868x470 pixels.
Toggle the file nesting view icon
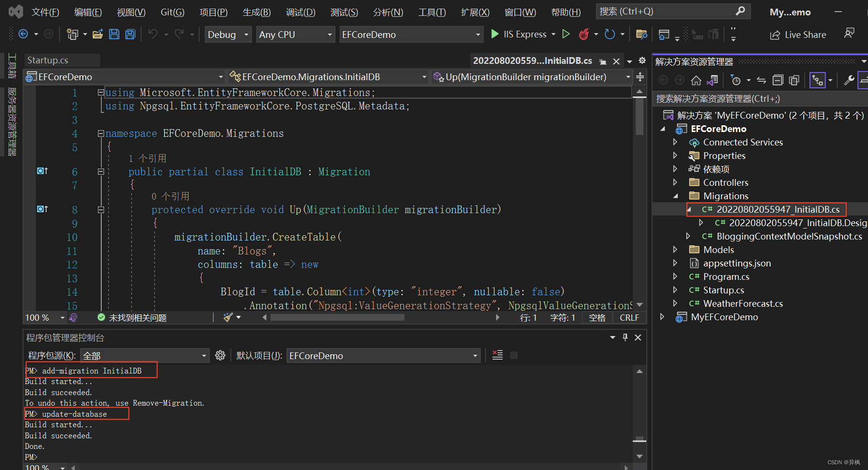(817, 80)
